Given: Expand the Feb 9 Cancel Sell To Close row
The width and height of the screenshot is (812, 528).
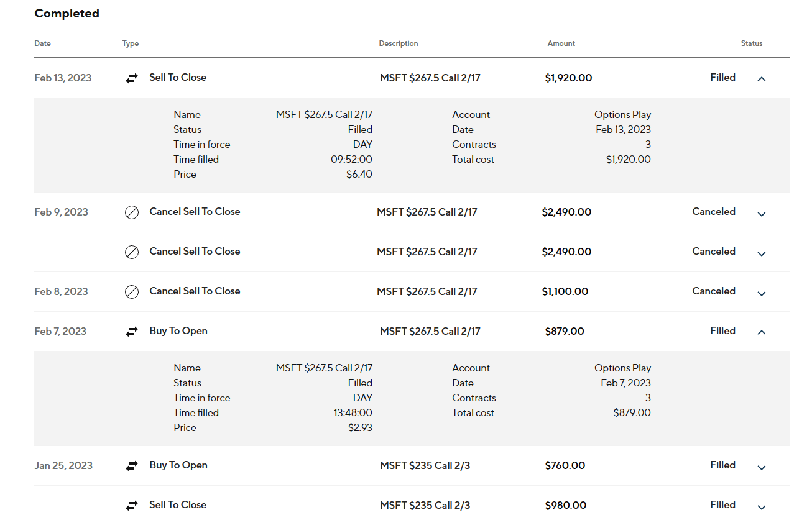Looking at the screenshot, I should [762, 214].
